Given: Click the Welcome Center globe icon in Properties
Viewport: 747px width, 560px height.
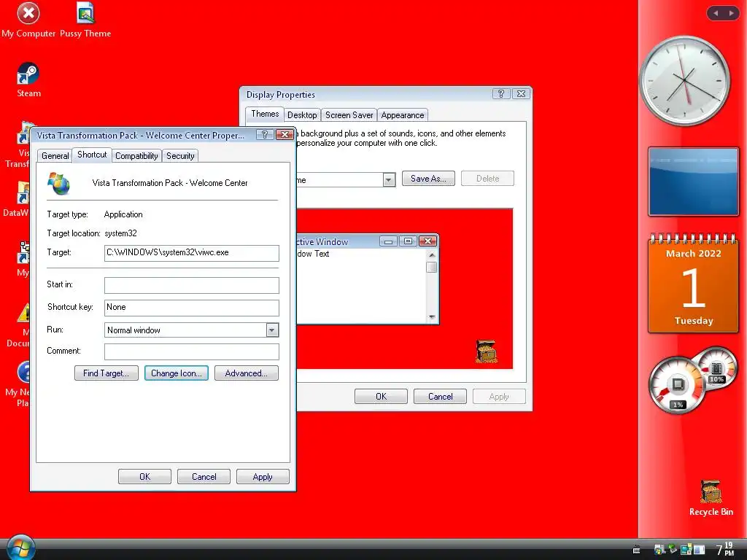Looking at the screenshot, I should coord(59,183).
